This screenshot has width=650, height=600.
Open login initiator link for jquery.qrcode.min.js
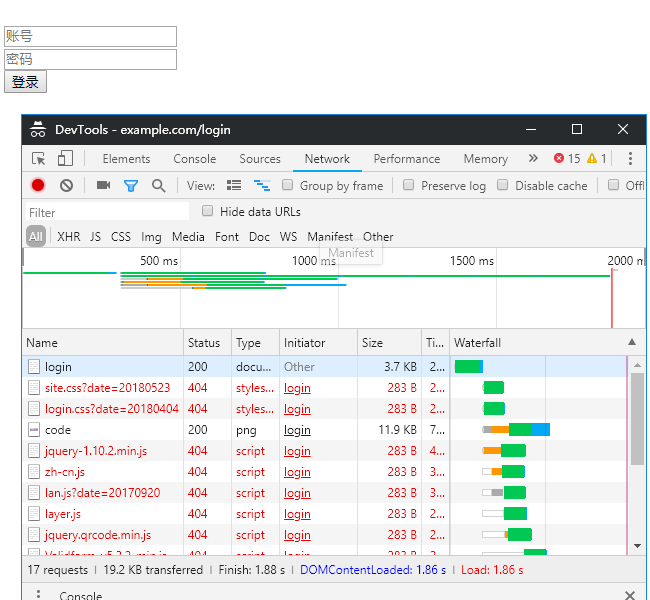(297, 535)
